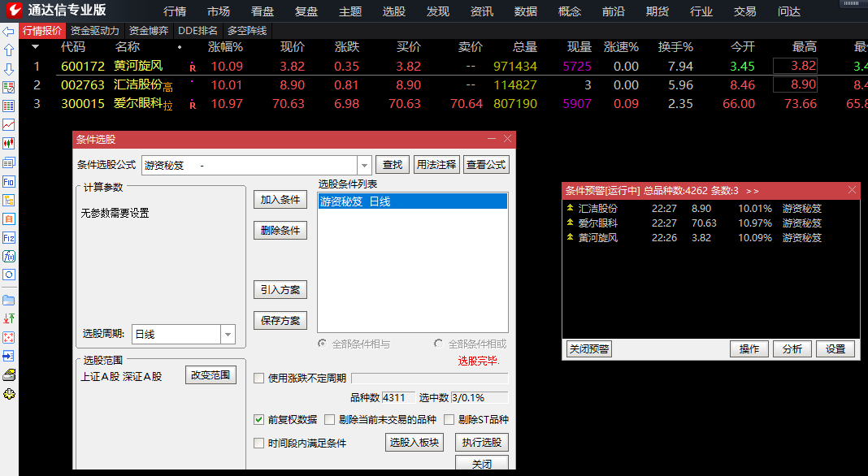Open the 问达 menu

(x=789, y=11)
